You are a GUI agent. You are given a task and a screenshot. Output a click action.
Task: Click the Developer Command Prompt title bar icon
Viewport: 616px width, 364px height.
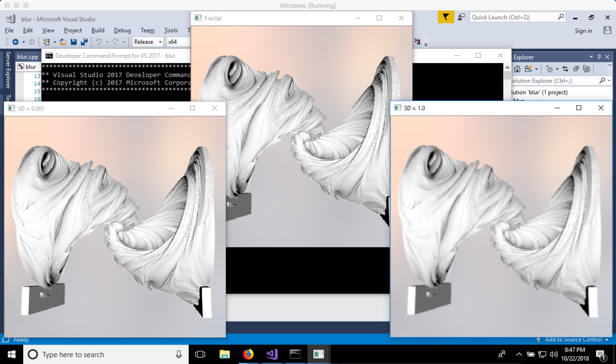point(49,56)
